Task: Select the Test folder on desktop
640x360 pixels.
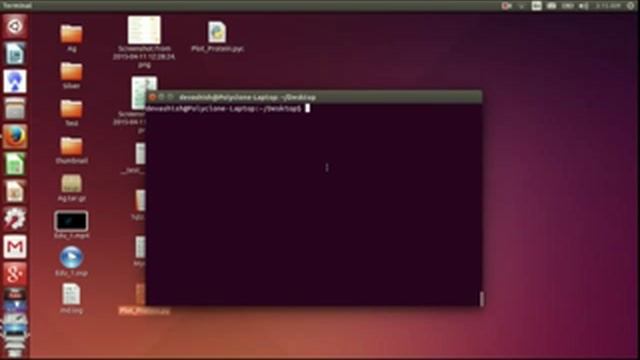Action: (x=71, y=113)
